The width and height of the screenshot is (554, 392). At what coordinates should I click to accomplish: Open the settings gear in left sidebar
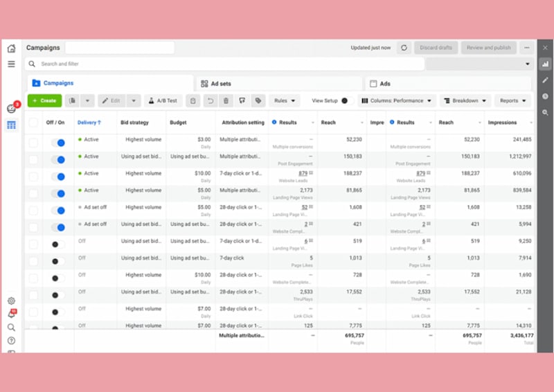click(11, 301)
